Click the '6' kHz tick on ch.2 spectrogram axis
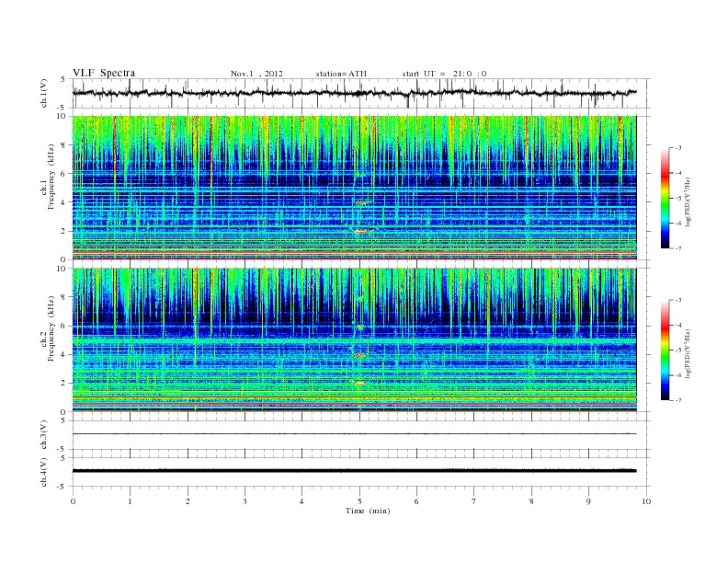728x563 pixels. point(64,326)
